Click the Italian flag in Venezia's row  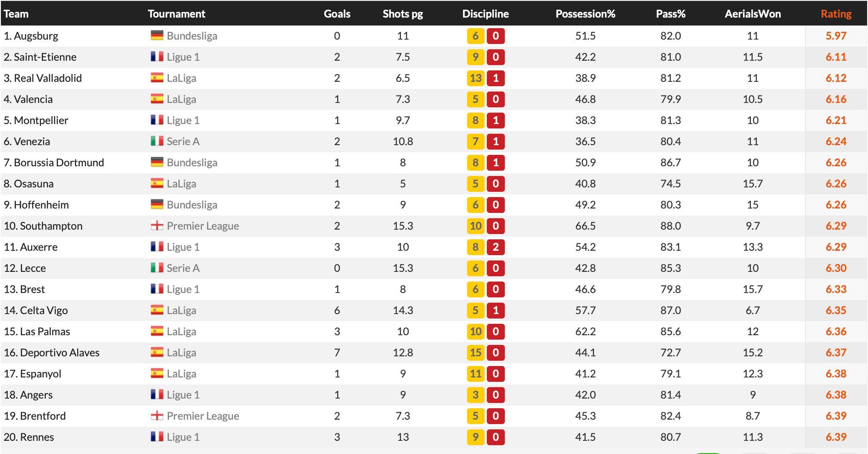point(157,141)
